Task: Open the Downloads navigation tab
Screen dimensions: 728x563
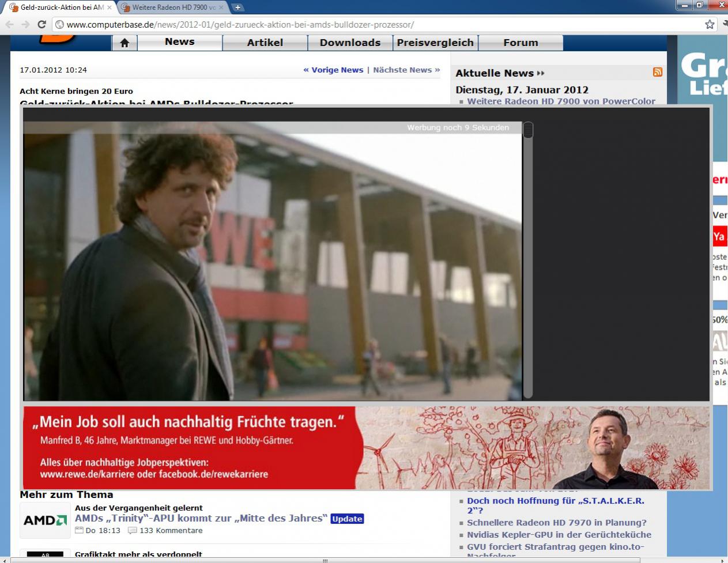Action: pyautogui.click(x=350, y=43)
